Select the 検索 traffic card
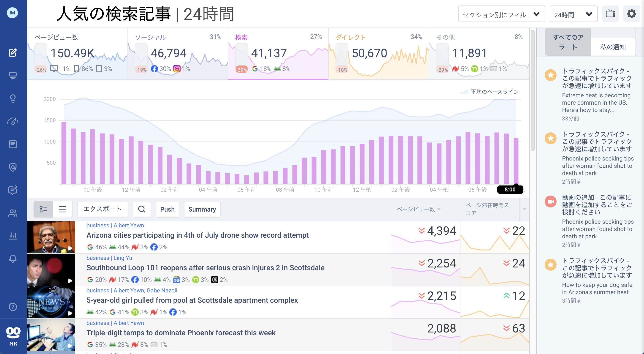The height and width of the screenshot is (354, 644). pyautogui.click(x=278, y=54)
